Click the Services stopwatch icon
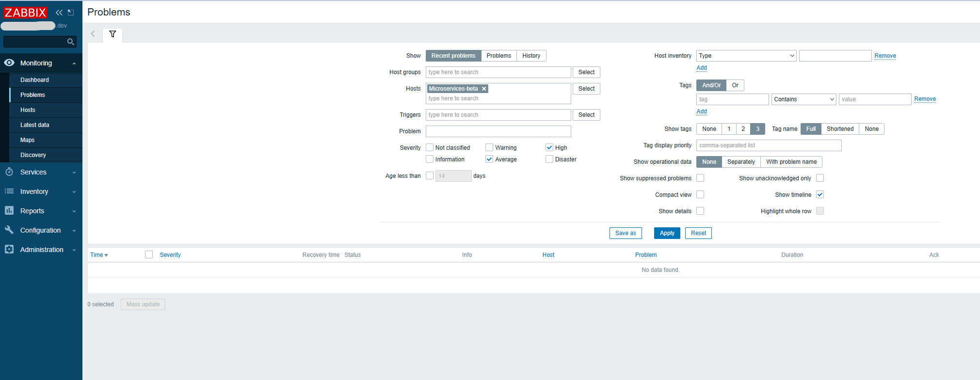980x380 pixels. coord(9,172)
